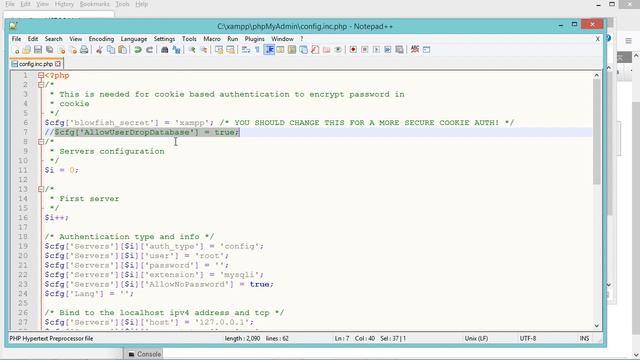Click the Zoom In toolbar icon
Image resolution: width=640 pixels, height=360 pixels.
click(191, 50)
